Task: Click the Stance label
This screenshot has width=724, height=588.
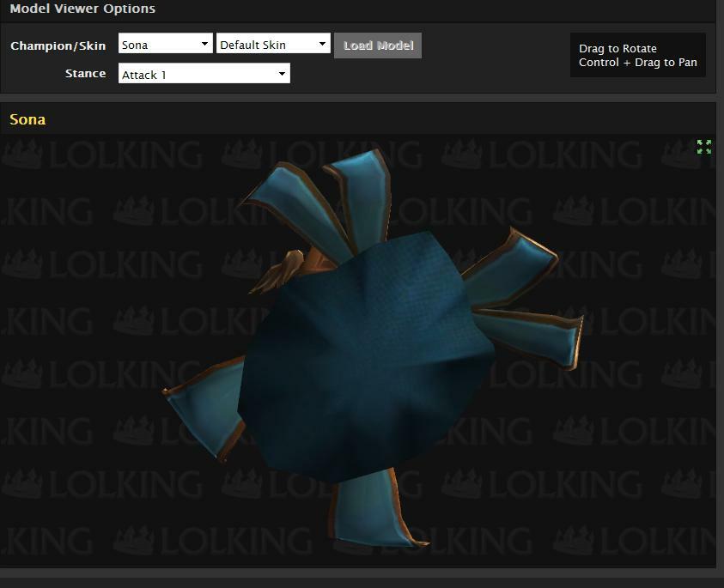Action: [85, 73]
